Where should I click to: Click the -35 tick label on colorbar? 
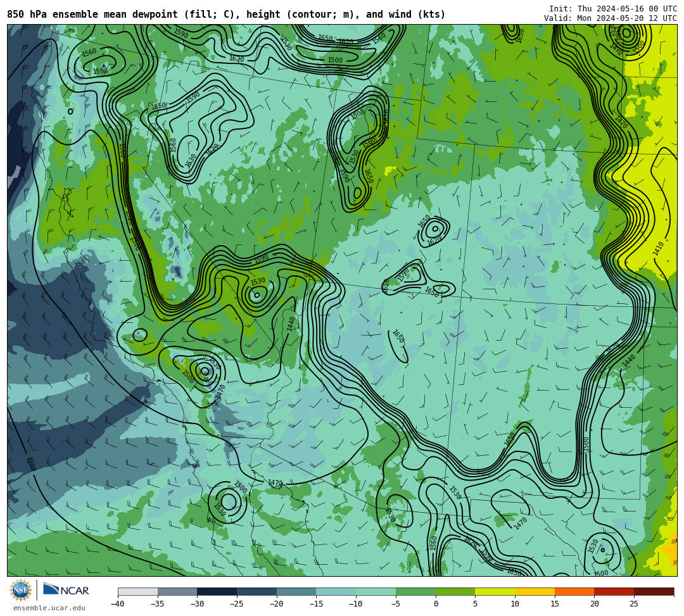point(157,604)
